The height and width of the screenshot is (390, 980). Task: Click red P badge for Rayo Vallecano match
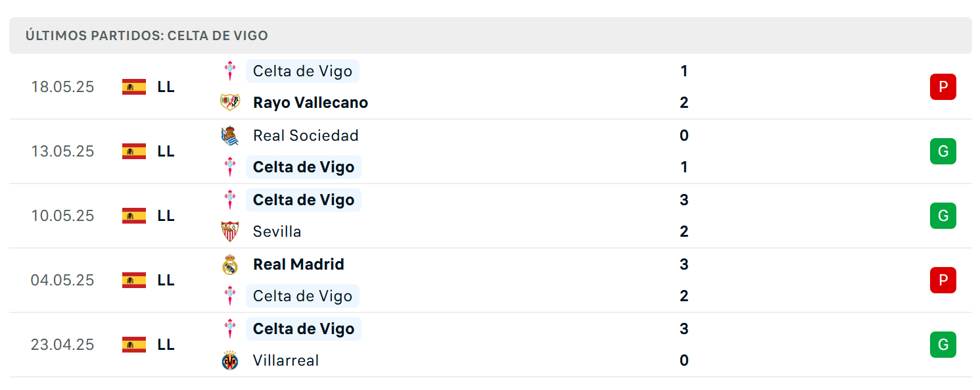(943, 87)
